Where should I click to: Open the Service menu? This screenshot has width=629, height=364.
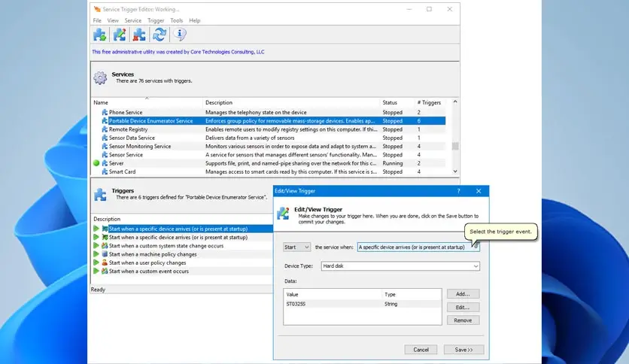[132, 20]
